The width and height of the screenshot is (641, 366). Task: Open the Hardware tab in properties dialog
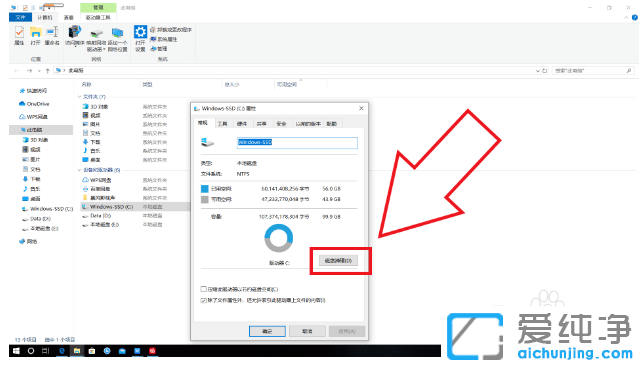[242, 123]
